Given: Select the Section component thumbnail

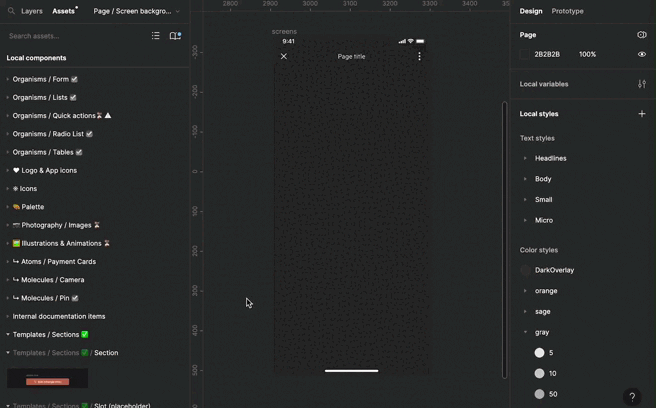Looking at the screenshot, I should click(x=47, y=378).
